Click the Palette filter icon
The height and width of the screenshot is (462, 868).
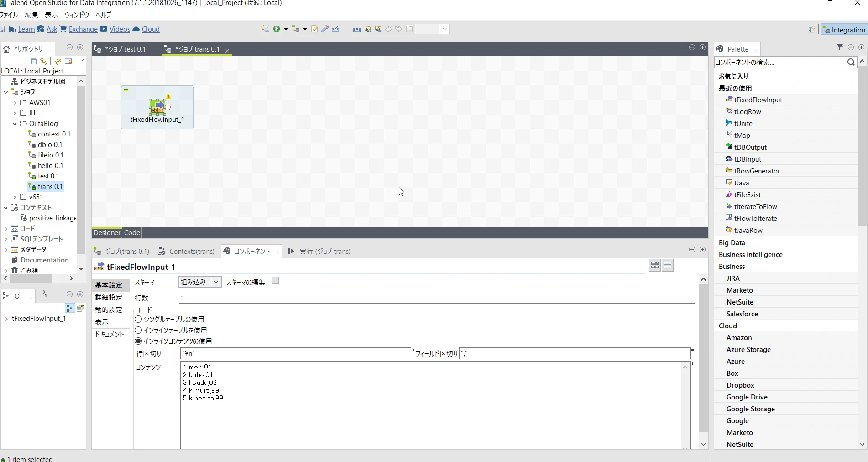[840, 47]
